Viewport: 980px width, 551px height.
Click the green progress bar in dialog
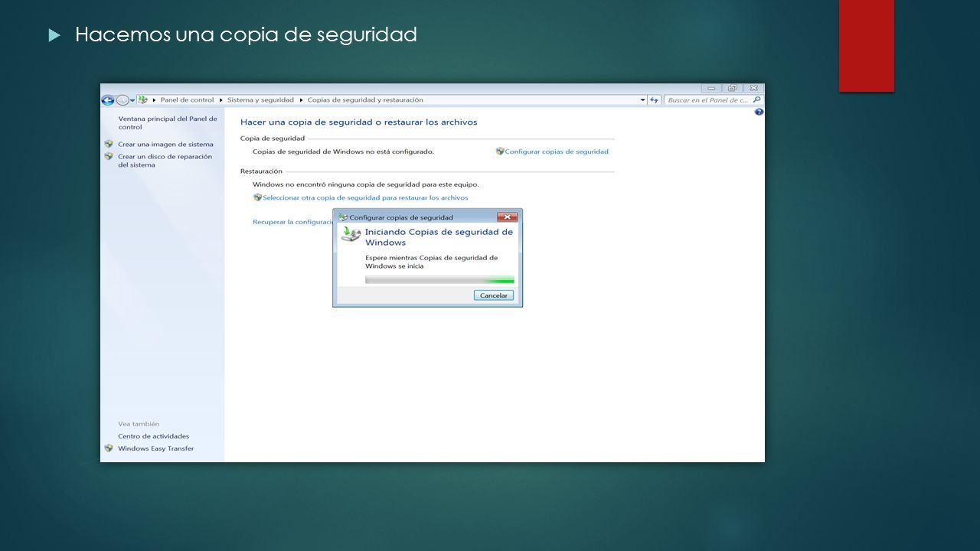[x=439, y=280]
